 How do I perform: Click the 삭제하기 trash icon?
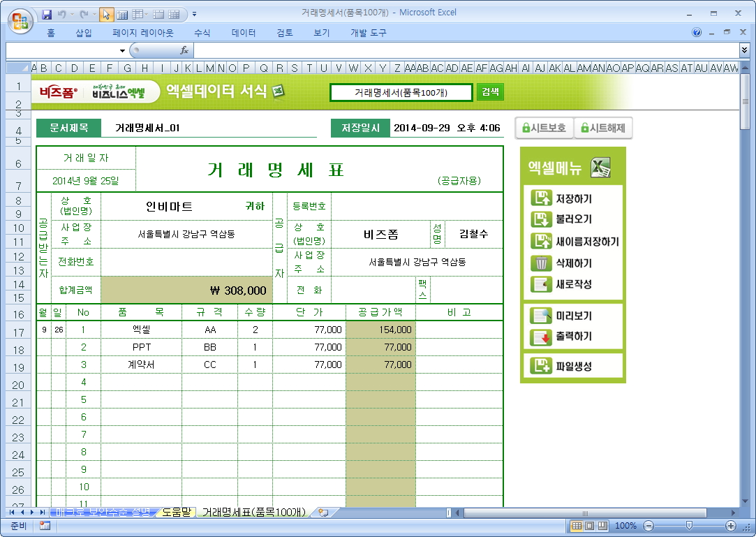[541, 263]
